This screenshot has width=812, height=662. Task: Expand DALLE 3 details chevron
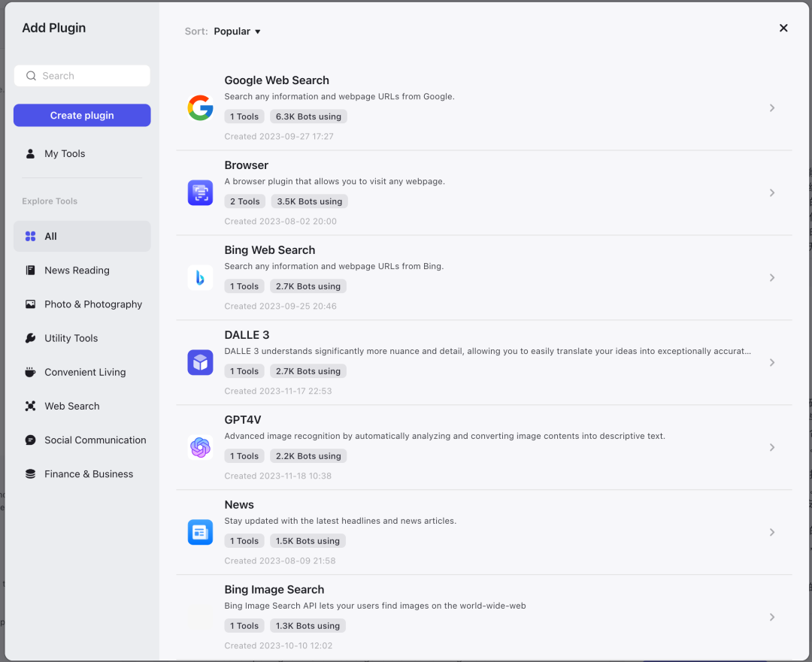(x=772, y=363)
